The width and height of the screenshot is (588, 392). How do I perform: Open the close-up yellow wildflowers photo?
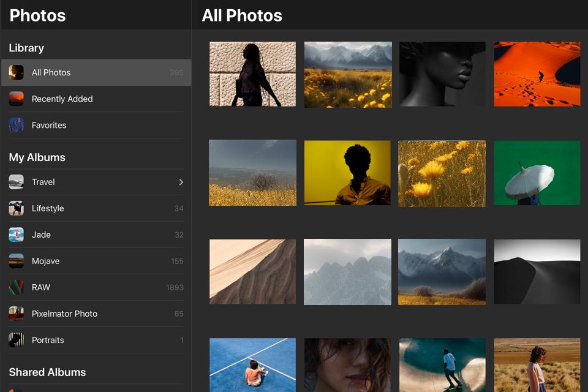pos(442,174)
